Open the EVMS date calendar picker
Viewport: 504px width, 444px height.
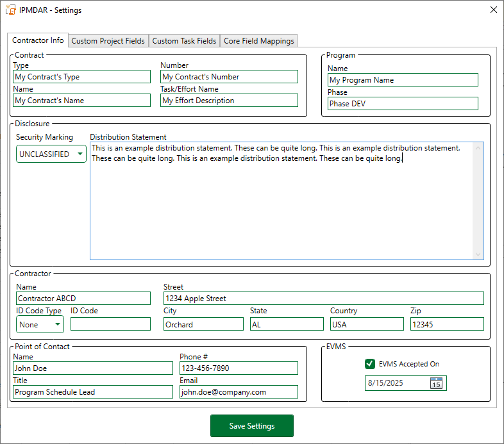[436, 383]
